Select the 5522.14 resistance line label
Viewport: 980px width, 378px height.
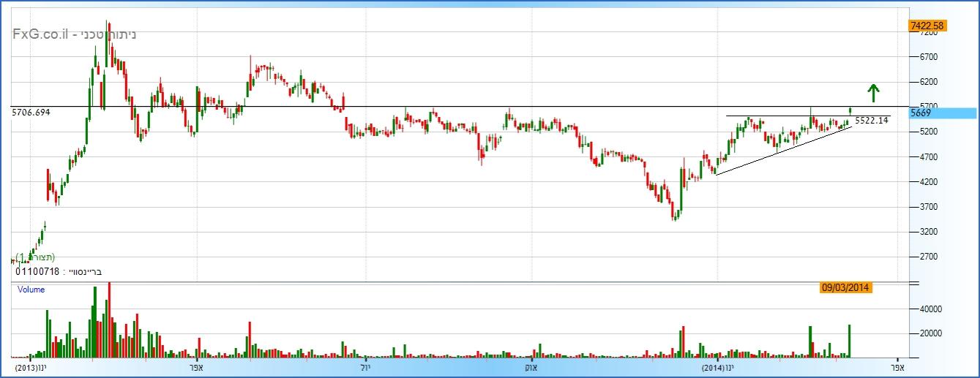(x=871, y=119)
